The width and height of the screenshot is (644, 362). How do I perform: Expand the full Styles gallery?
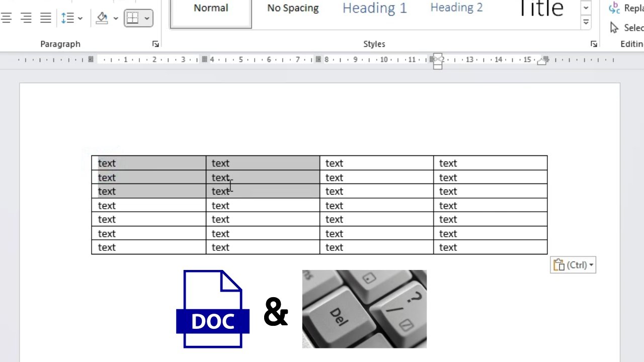[586, 22]
